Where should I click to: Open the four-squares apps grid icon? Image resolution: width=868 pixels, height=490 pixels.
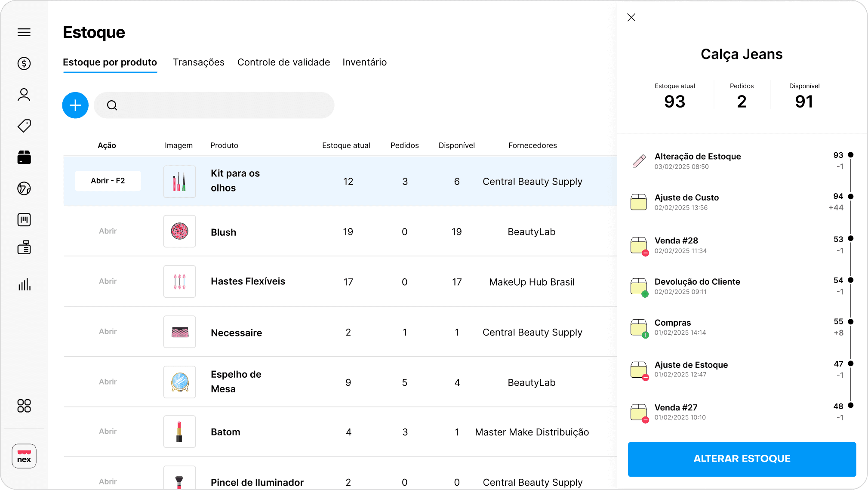[24, 406]
